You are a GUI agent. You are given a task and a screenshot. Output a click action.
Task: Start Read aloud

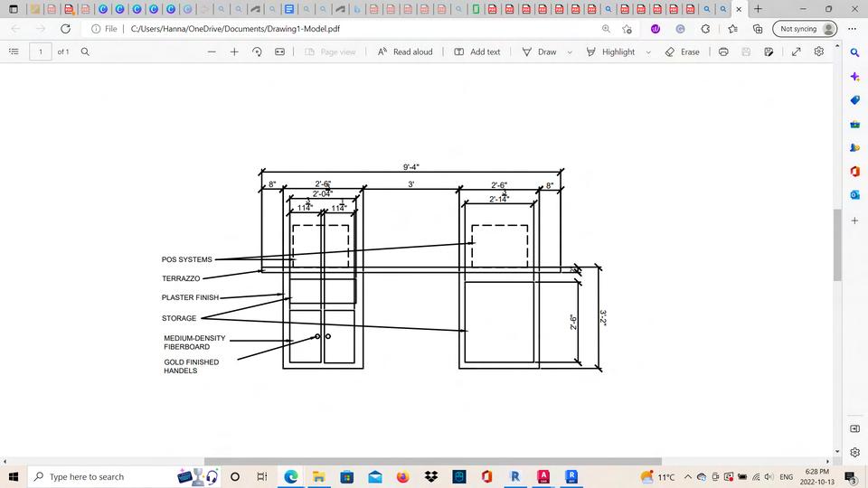[x=405, y=52]
